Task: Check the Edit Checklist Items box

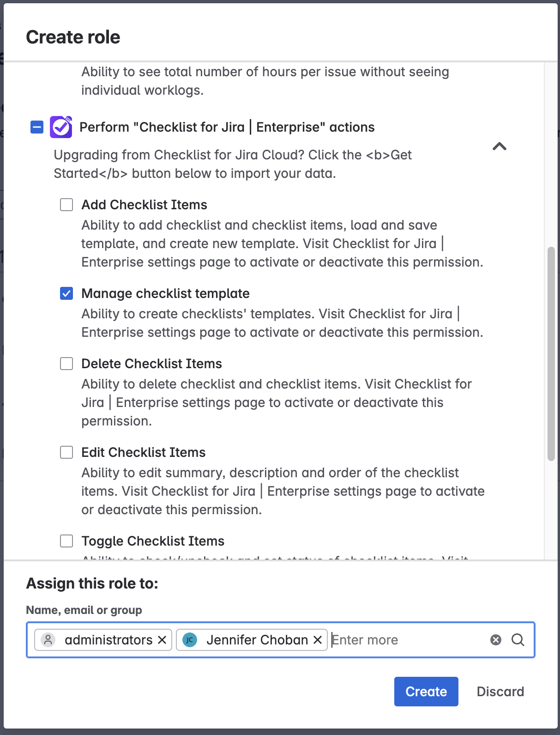Action: click(x=66, y=452)
